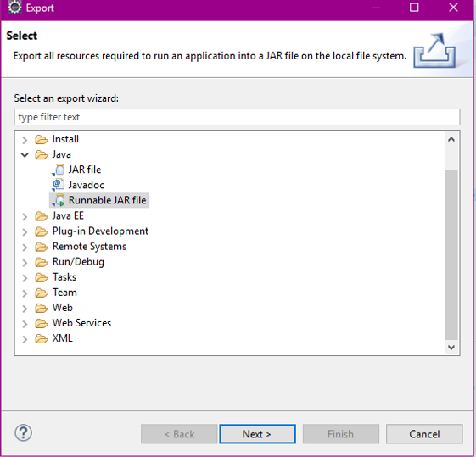Screen dimensions: 476x457
Task: Click the type filter text field
Action: coord(237,117)
